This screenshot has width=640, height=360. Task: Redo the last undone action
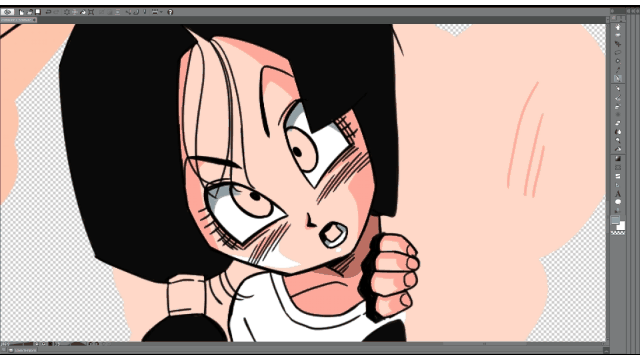[x=56, y=12]
